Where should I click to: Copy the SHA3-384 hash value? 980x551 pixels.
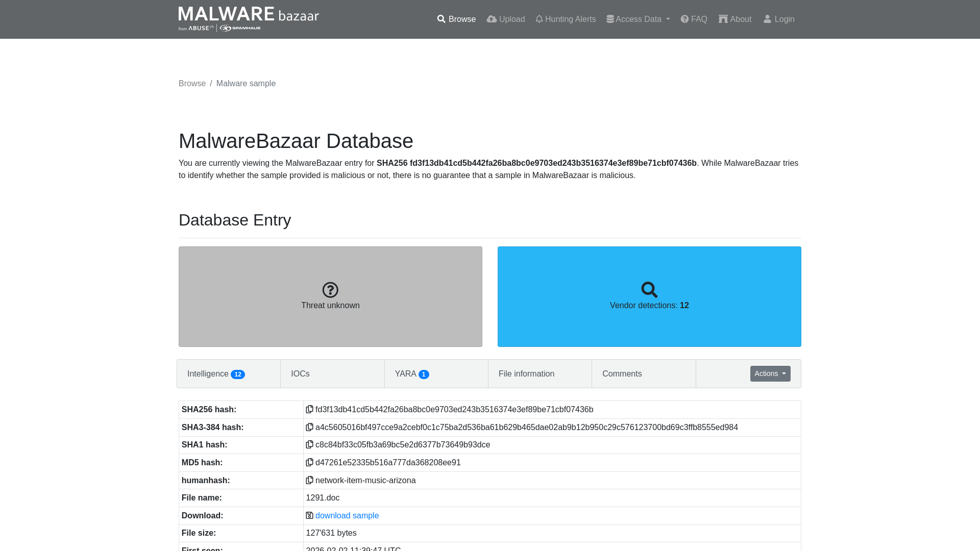pyautogui.click(x=310, y=427)
